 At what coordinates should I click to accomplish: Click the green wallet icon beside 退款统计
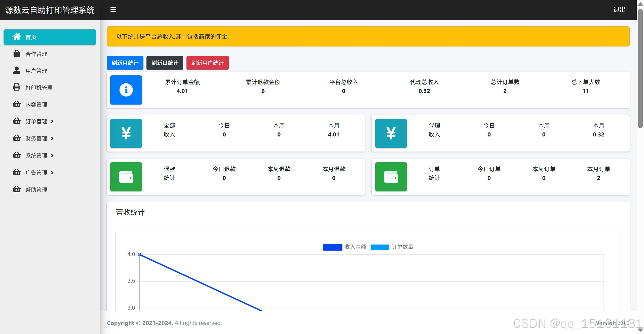(x=126, y=177)
